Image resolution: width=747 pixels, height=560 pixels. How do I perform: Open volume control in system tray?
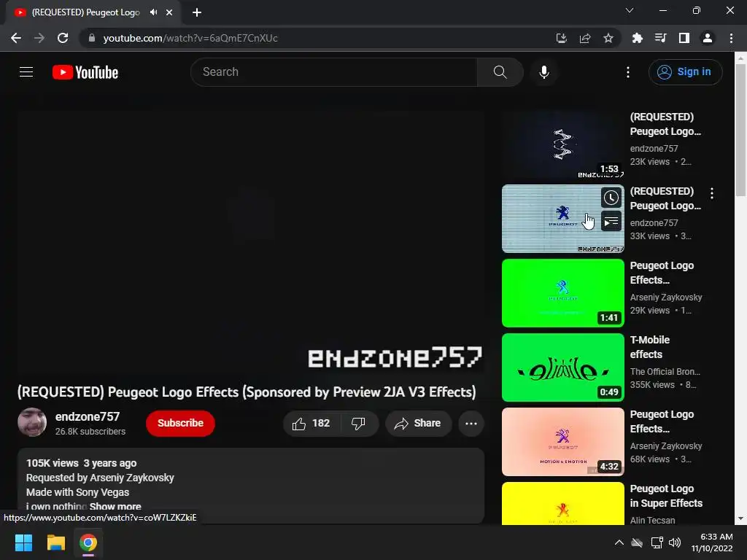675,542
